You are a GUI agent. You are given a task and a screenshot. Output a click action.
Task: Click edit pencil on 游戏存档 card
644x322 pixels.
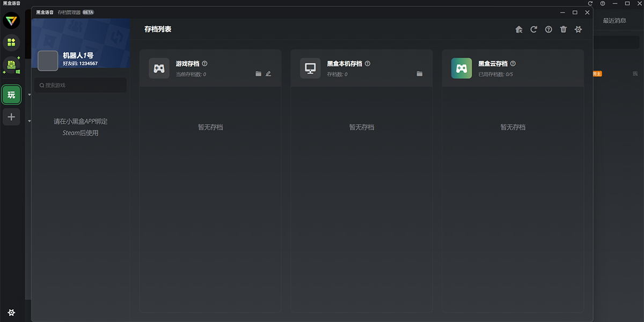pos(268,74)
